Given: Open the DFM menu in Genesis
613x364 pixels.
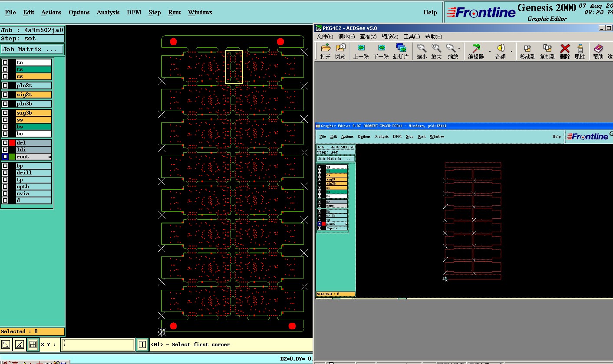Looking at the screenshot, I should coord(134,12).
